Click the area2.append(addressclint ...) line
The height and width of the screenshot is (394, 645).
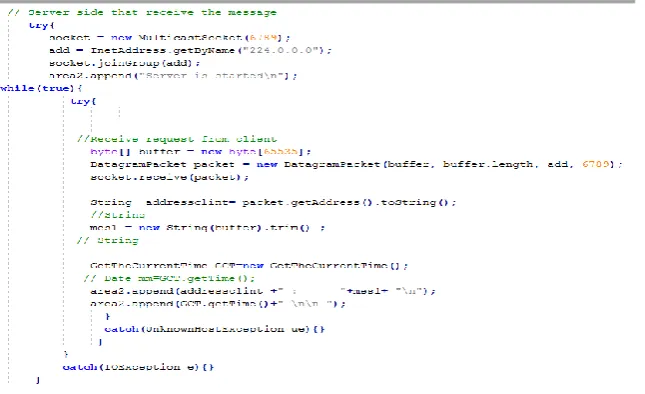[x=262, y=291]
